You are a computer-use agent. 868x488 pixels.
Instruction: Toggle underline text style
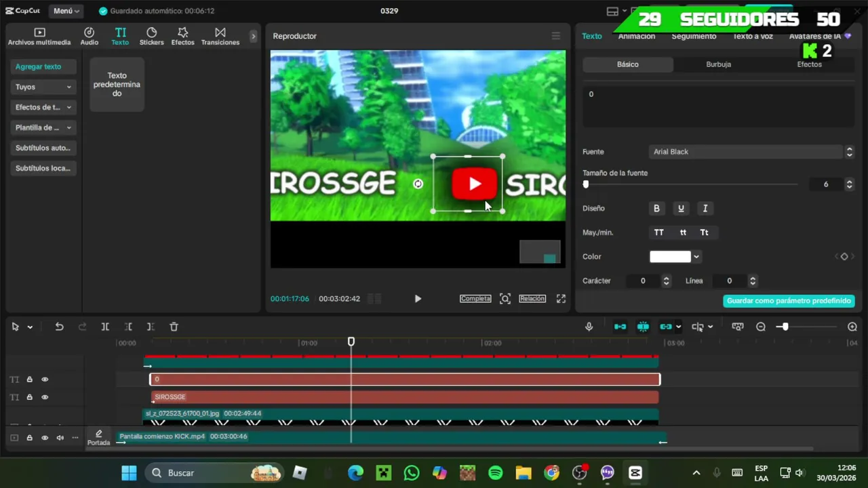(681, 208)
